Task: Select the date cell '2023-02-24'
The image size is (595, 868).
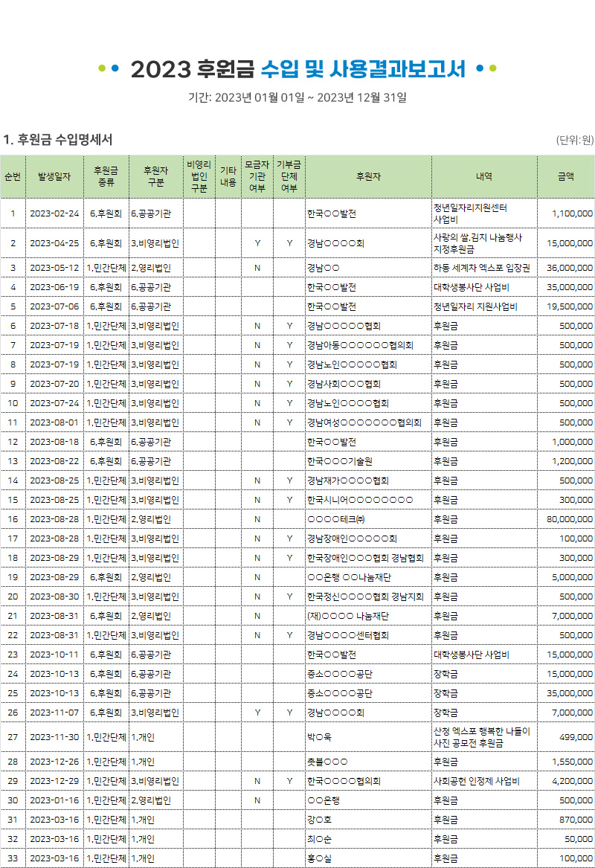Action: (54, 213)
